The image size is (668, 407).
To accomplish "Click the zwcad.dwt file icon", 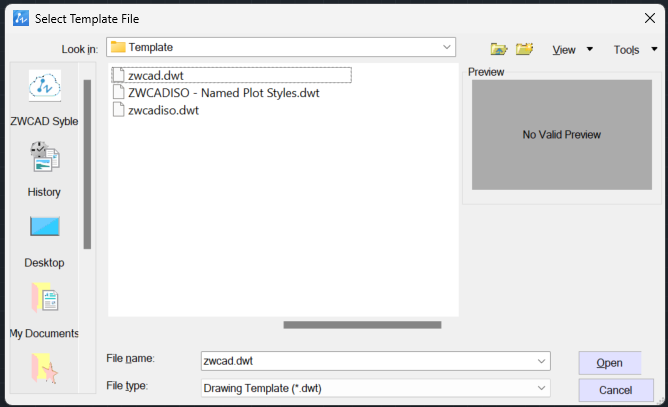I will click(119, 75).
